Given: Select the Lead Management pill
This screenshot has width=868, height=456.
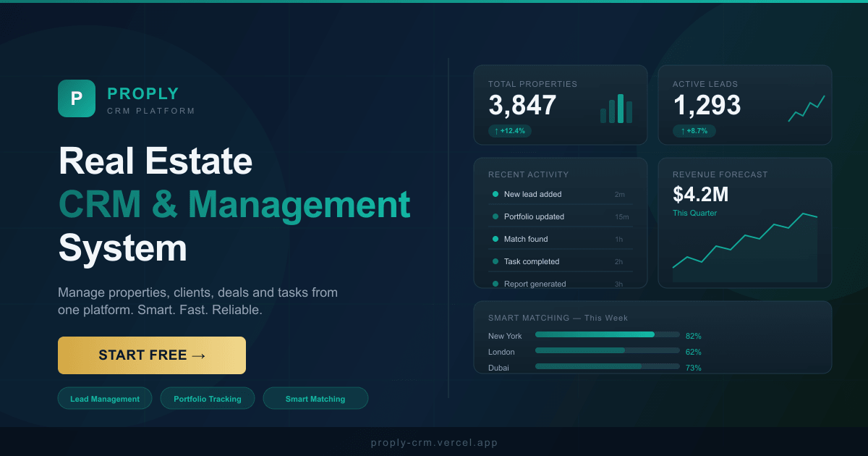Looking at the screenshot, I should pos(105,399).
